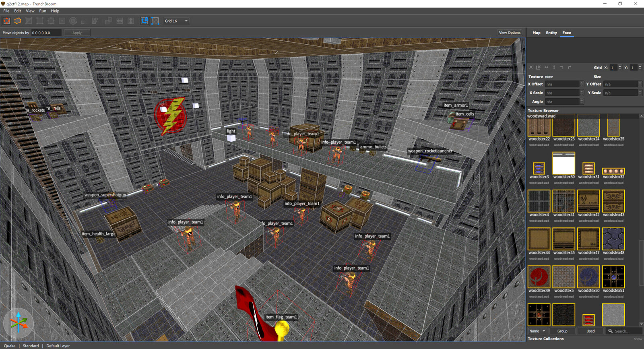Click the search magnifier in texture browser
This screenshot has width=644, height=349.
pos(610,331)
